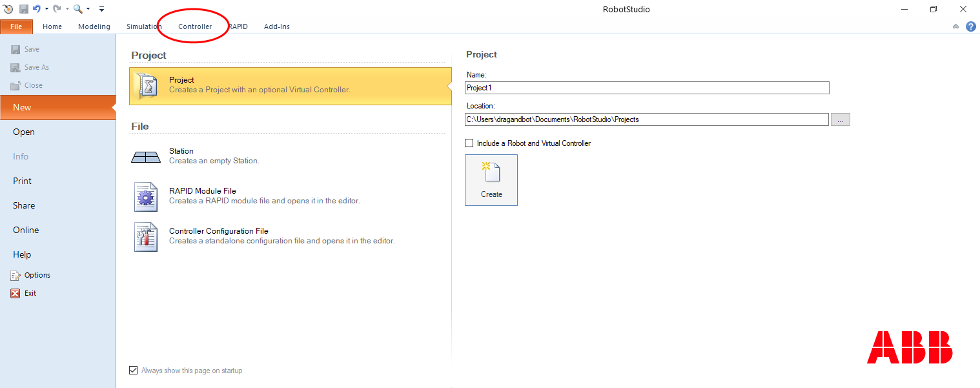The image size is (980, 388).
Task: Open Customize Quick Access Toolbar dropdown
Action: click(x=101, y=9)
